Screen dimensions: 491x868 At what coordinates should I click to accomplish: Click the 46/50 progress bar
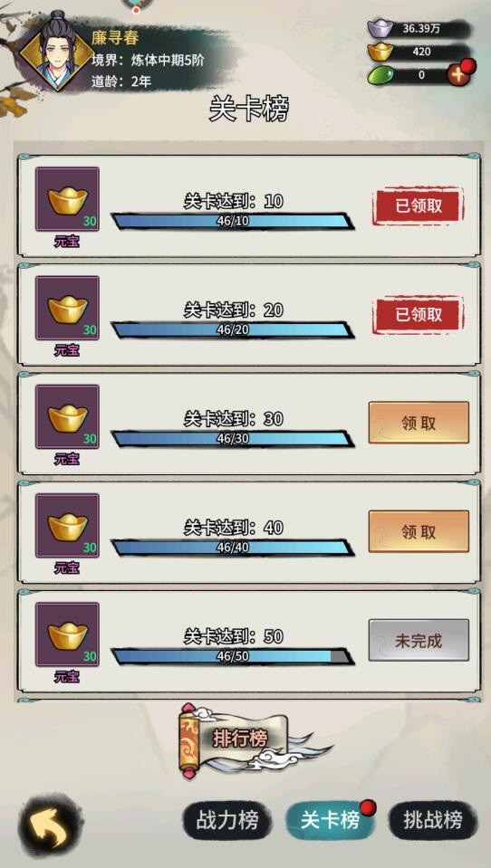(x=233, y=656)
